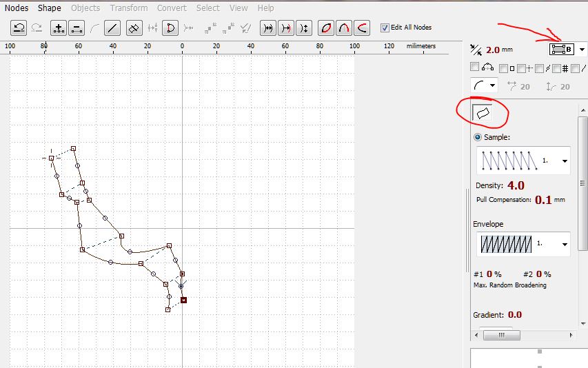Click the undo button in the toolbar

(19, 28)
